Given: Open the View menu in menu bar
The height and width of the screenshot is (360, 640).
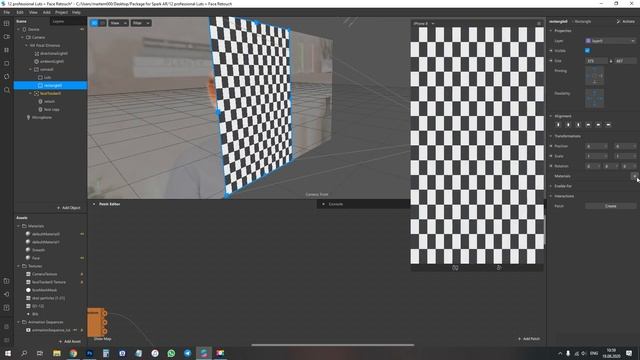Looking at the screenshot, I should (x=33, y=12).
